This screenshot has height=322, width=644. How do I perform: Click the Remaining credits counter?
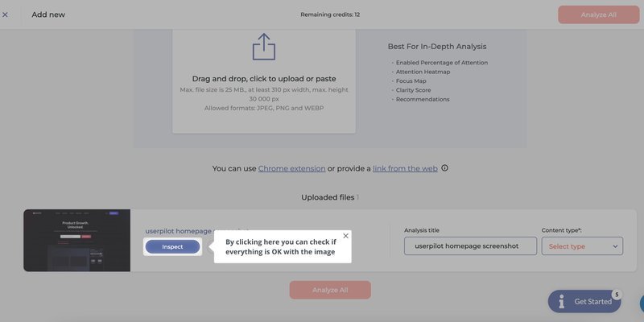pos(330,14)
